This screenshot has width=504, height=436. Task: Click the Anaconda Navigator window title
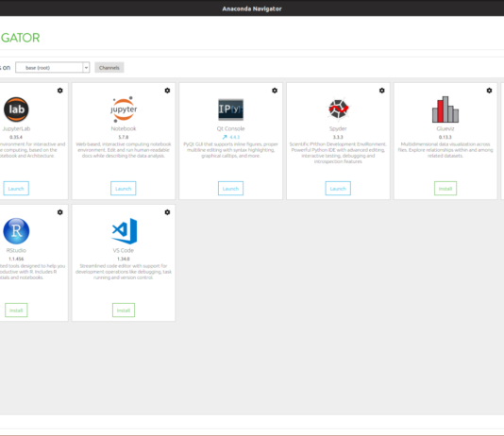[x=252, y=8]
